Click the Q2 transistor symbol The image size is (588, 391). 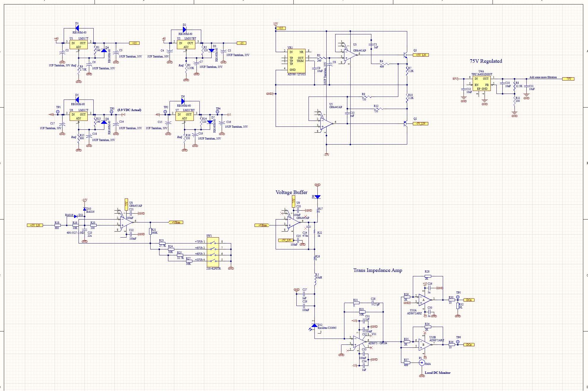[x=405, y=124]
